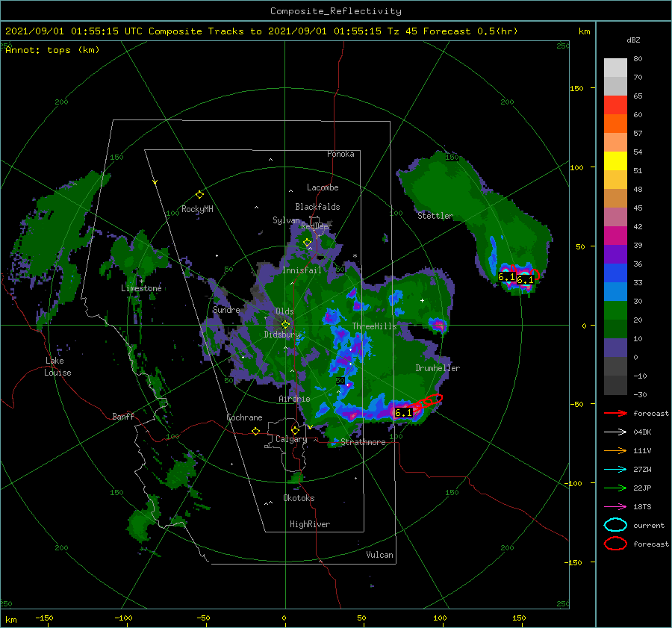Click the red forecast arrow in legend
672x628 pixels.
click(x=615, y=413)
